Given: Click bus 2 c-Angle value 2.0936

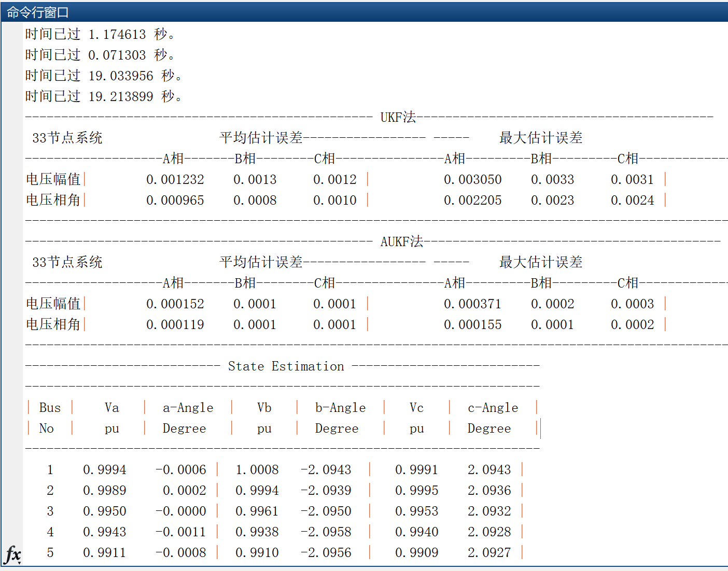Looking at the screenshot, I should point(489,491).
